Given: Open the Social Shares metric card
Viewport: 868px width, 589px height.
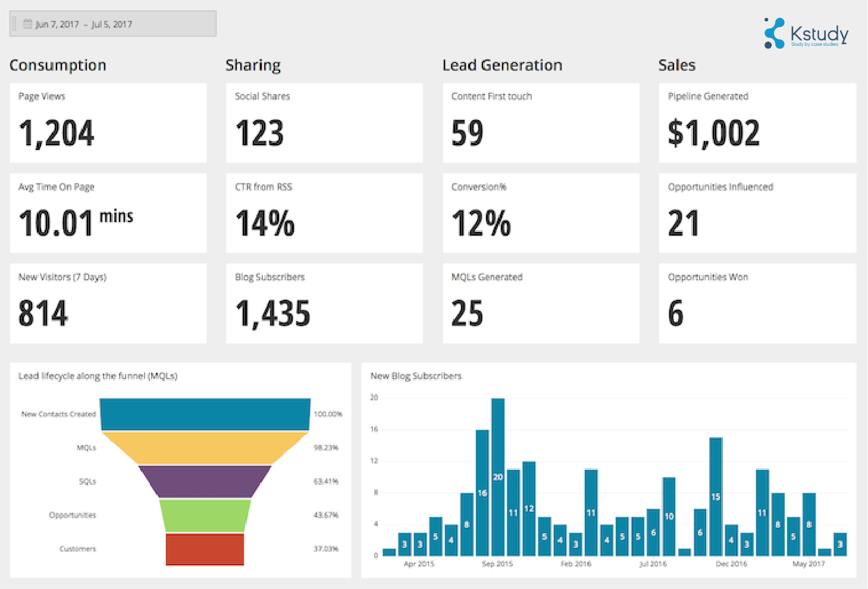Looking at the screenshot, I should pyautogui.click(x=324, y=123).
